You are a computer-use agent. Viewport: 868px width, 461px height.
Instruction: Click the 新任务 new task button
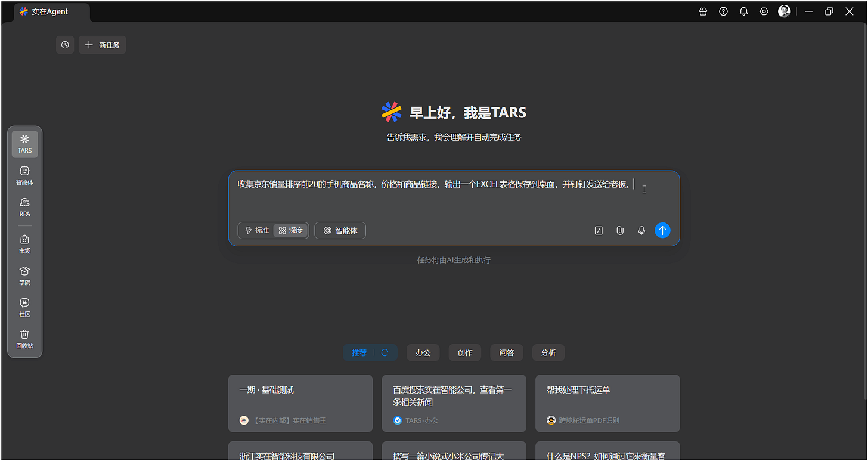point(102,45)
